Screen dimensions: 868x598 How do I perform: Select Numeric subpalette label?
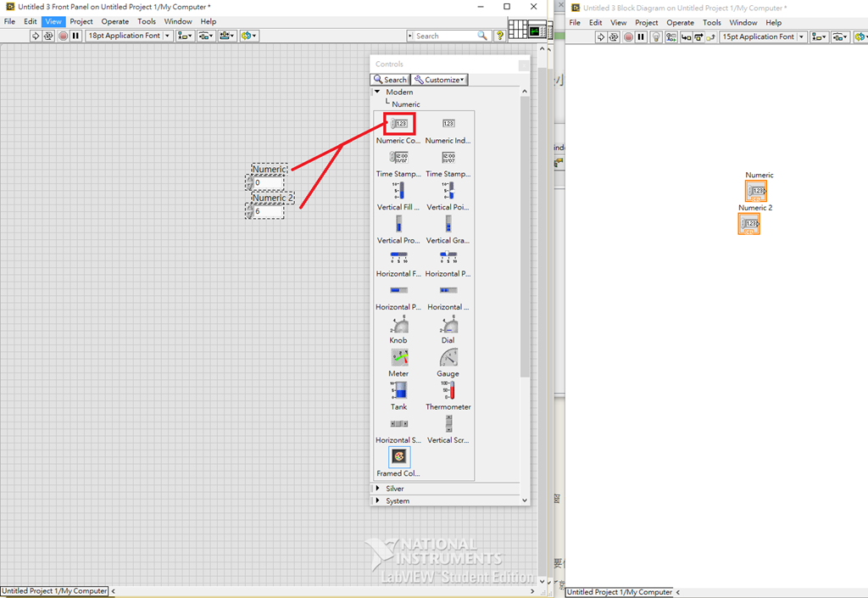[406, 104]
